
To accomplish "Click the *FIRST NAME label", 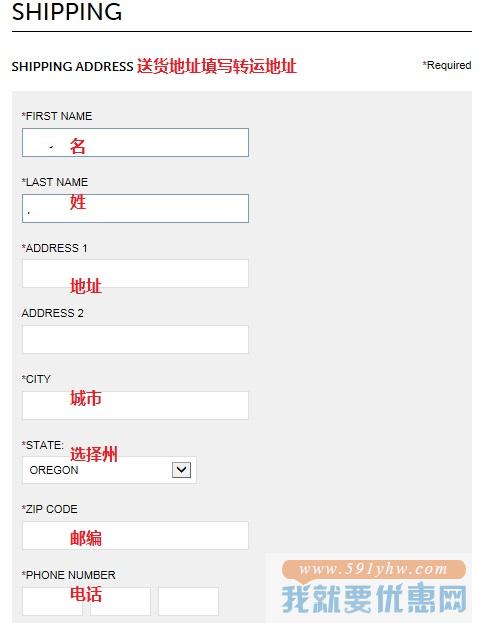I will (x=57, y=116).
